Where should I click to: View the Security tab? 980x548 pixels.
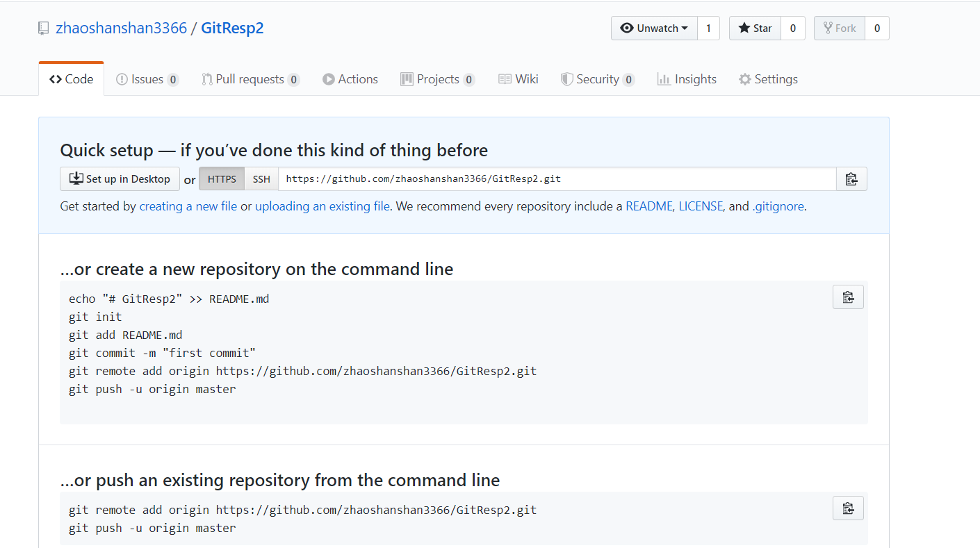click(x=597, y=79)
